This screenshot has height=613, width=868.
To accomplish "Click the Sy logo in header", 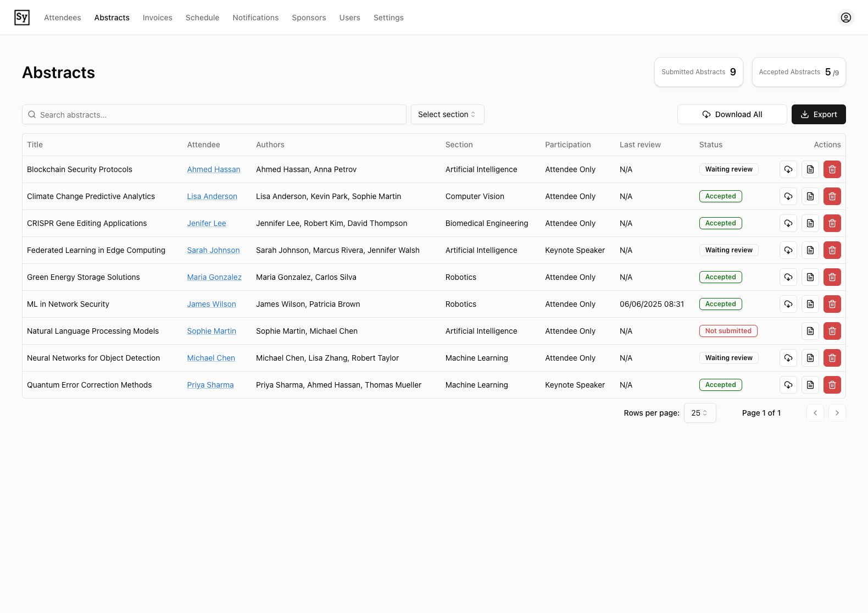I will (22, 18).
